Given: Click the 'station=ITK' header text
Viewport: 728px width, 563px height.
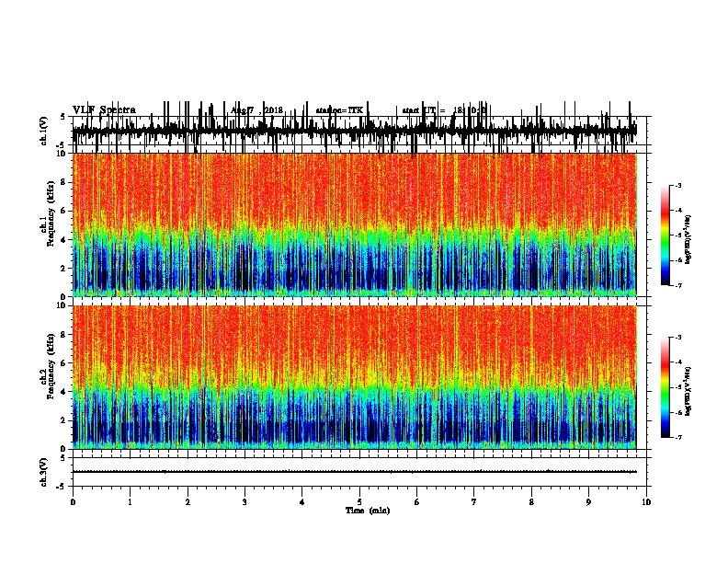Looking at the screenshot, I should (339, 110).
